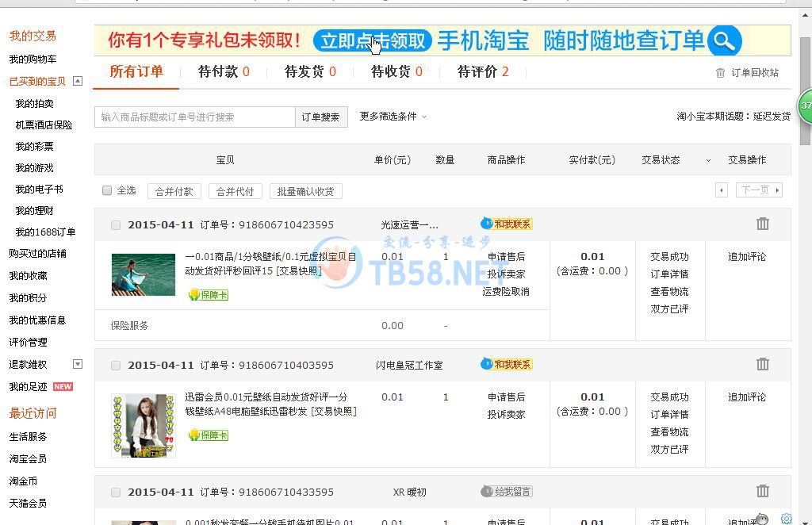The height and width of the screenshot is (525, 812).
Task: Switch to 待付款 tab
Action: tap(224, 71)
